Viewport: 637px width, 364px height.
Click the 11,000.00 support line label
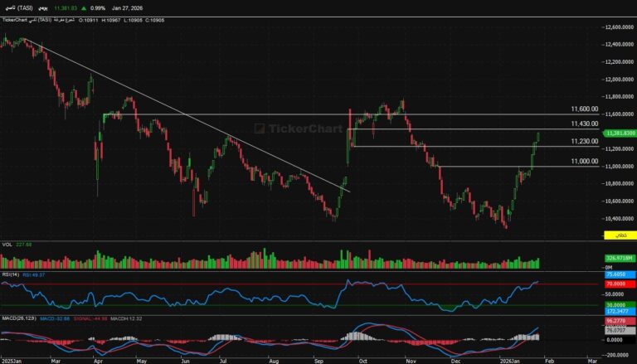pos(585,161)
